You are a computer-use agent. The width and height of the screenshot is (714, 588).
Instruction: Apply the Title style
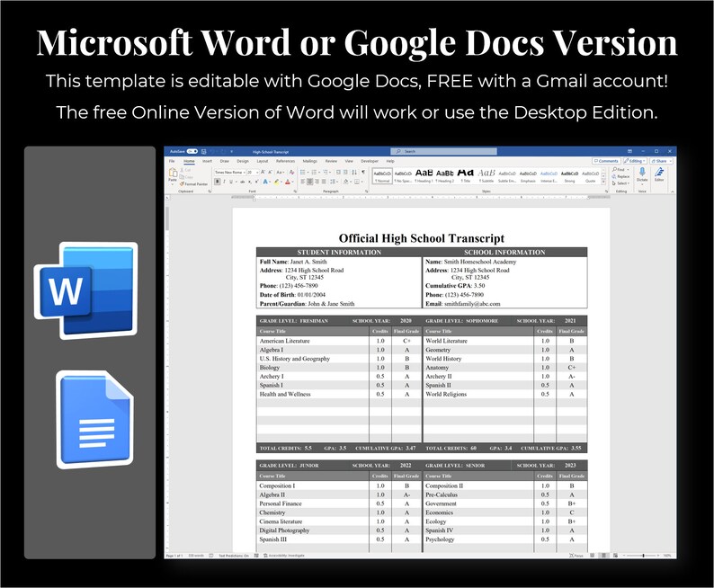(x=466, y=175)
